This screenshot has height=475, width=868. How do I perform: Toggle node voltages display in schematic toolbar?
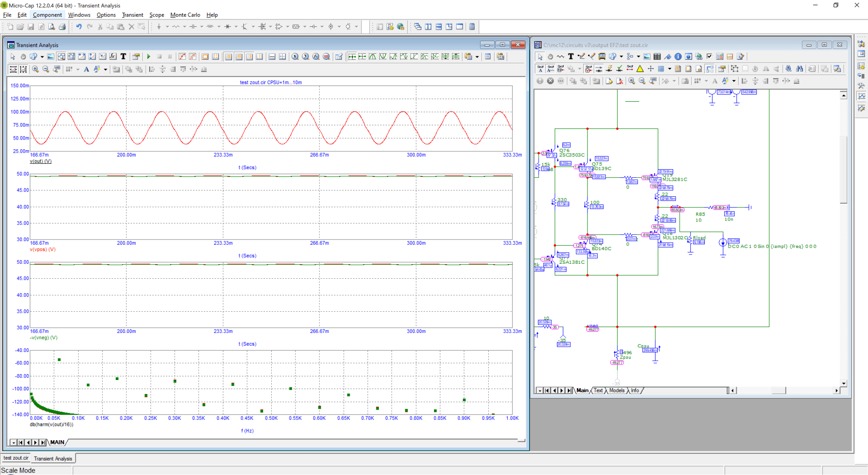tap(588, 69)
